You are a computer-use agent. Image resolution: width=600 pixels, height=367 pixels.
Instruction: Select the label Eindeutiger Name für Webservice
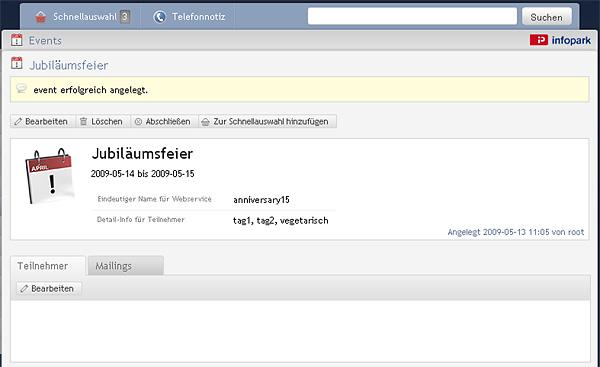(x=154, y=199)
